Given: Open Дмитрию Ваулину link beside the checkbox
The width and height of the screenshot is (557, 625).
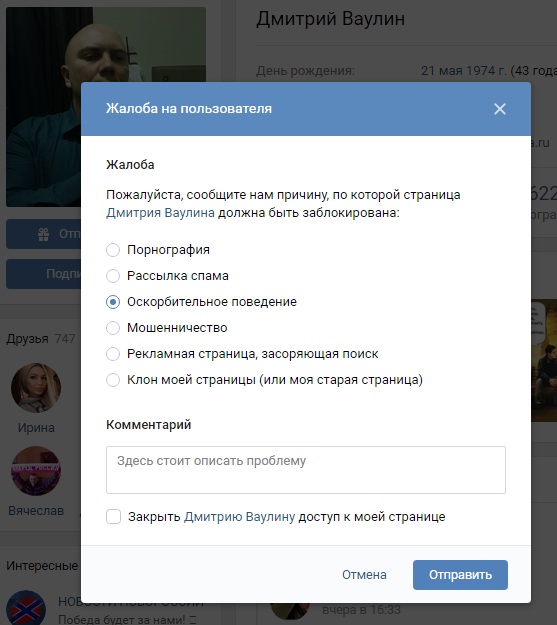Looking at the screenshot, I should pos(239,517).
